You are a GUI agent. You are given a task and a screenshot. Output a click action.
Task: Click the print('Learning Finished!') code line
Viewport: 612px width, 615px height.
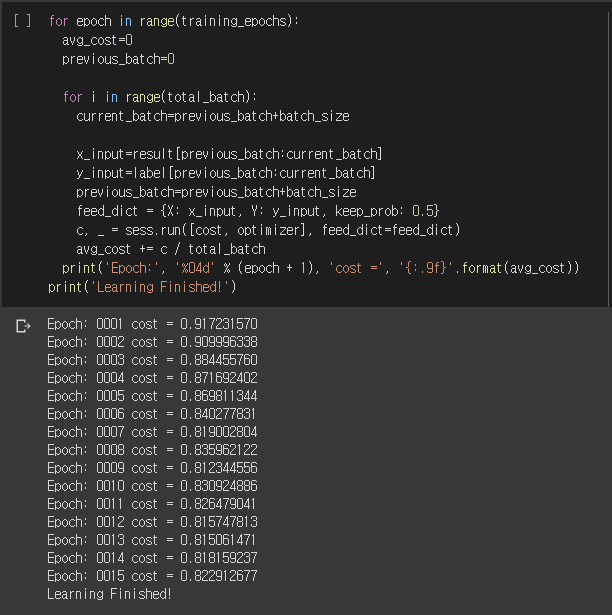[x=142, y=287]
